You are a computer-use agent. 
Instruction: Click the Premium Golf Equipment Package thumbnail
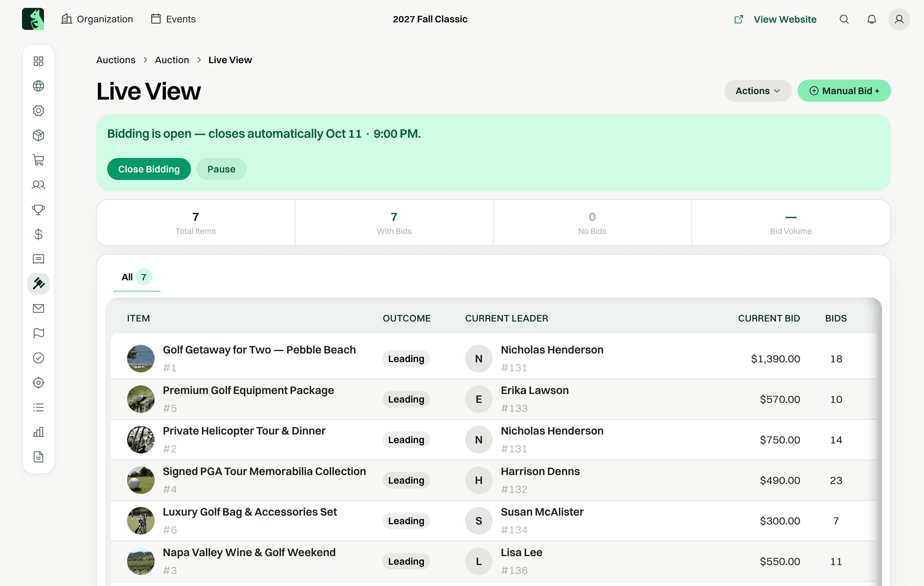[x=141, y=399]
